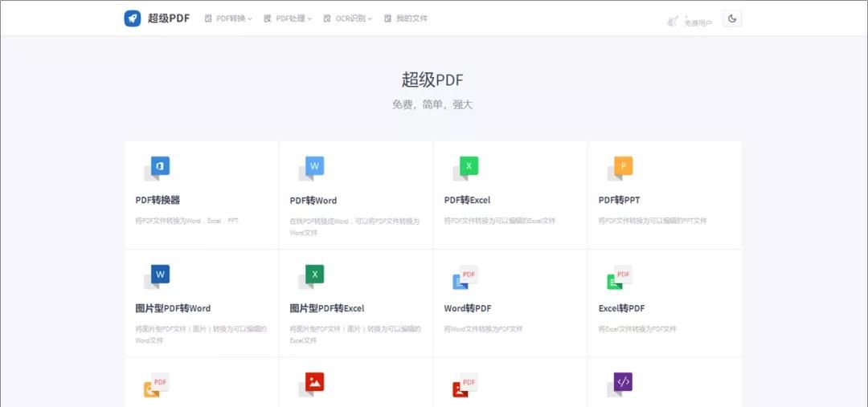This screenshot has width=868, height=407.
Task: Click the red image picture icon
Action: [x=312, y=385]
